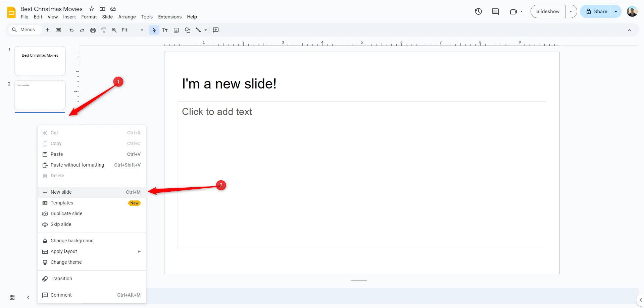Open the Arrange menu

tap(127, 17)
